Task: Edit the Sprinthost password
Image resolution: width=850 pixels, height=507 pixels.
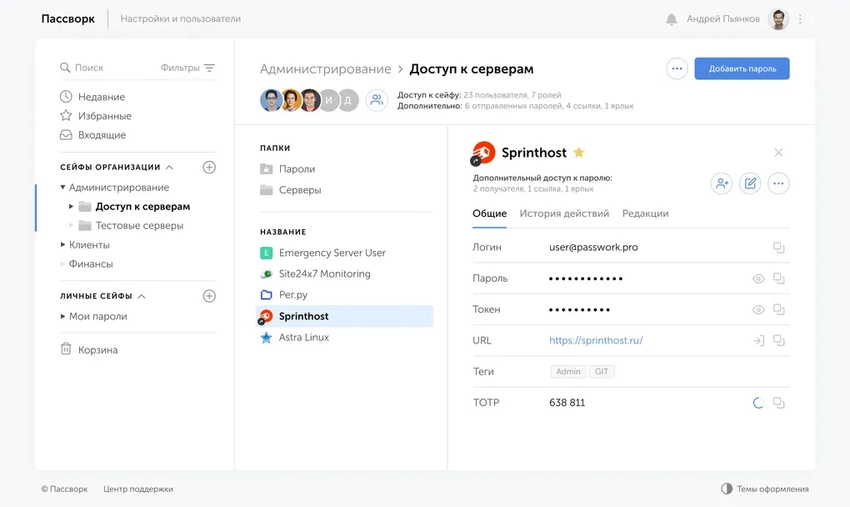Action: point(750,183)
